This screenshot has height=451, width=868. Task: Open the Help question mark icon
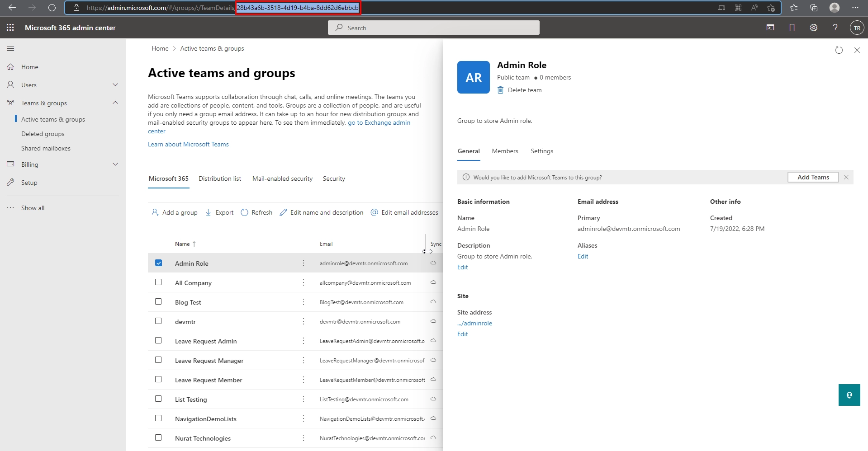click(835, 28)
